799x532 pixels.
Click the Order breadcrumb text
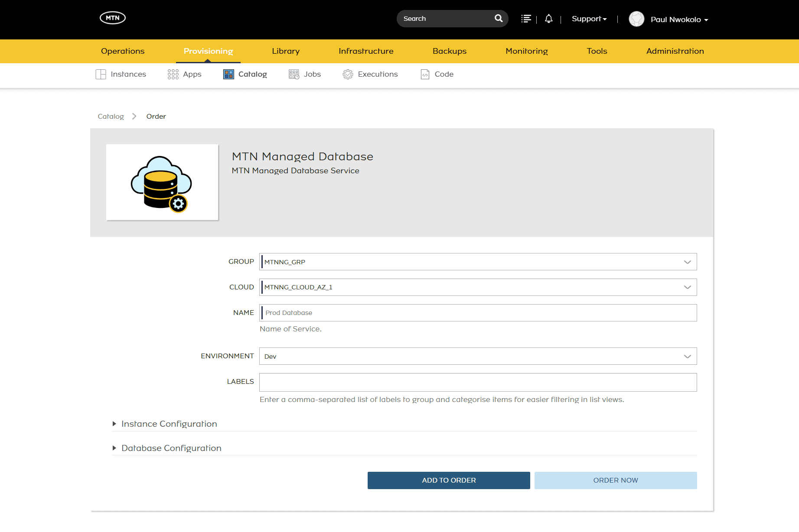tap(156, 116)
